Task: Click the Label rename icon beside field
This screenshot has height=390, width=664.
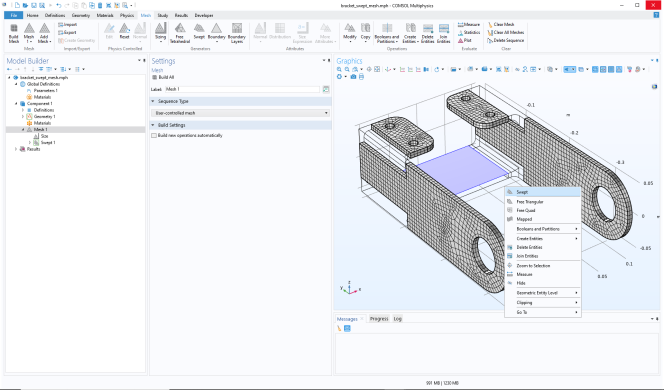Action: tap(326, 89)
